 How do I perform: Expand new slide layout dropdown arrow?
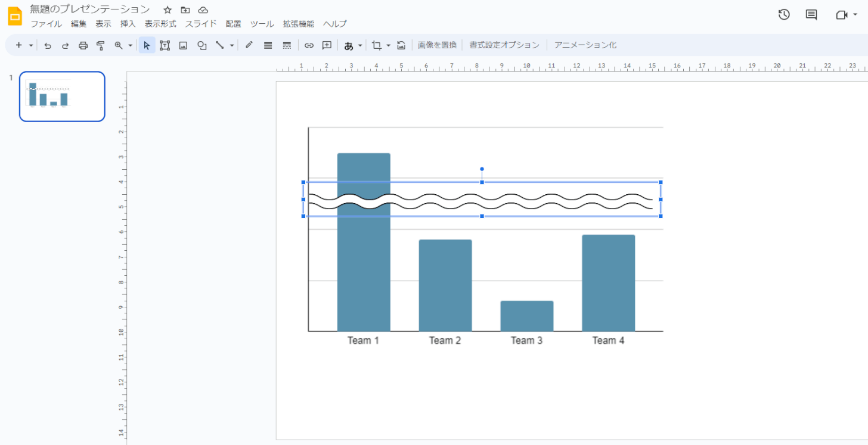click(31, 45)
